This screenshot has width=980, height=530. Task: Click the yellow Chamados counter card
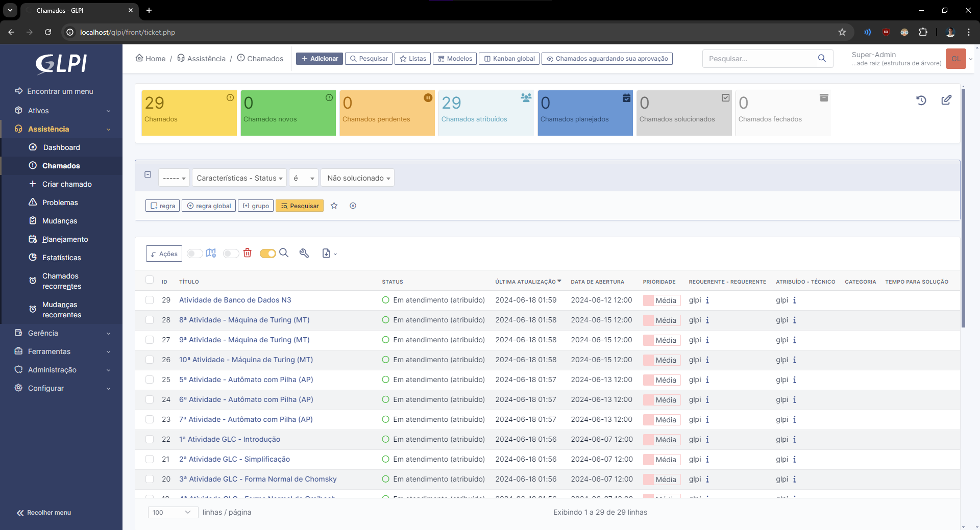click(189, 113)
